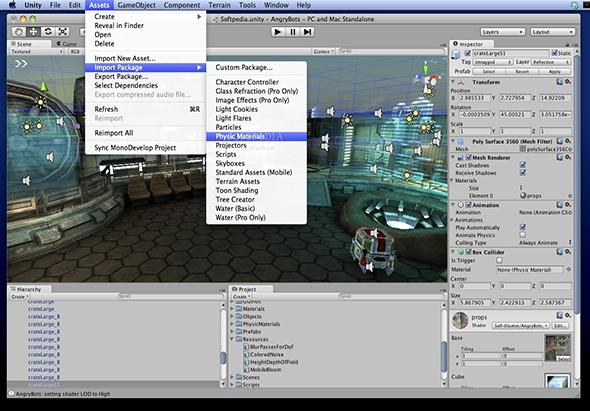Screen dimensions: 590x411
Task: Open the Gizmos dropdown in Scene view
Action: [x=323, y=52]
